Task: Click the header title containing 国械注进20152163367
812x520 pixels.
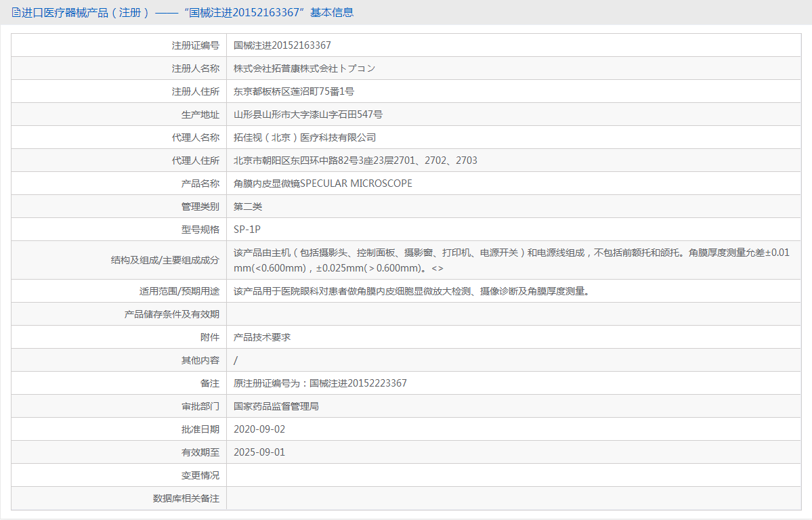Action: click(188, 12)
